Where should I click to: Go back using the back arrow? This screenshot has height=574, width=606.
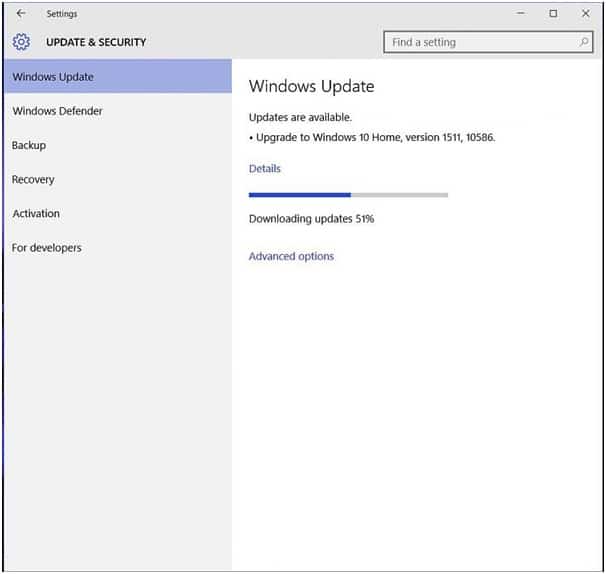pos(21,14)
